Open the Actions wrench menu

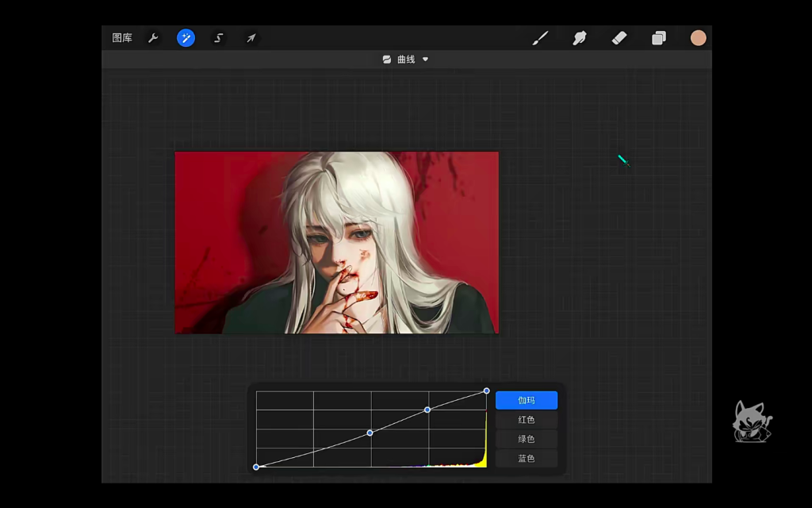tap(153, 38)
